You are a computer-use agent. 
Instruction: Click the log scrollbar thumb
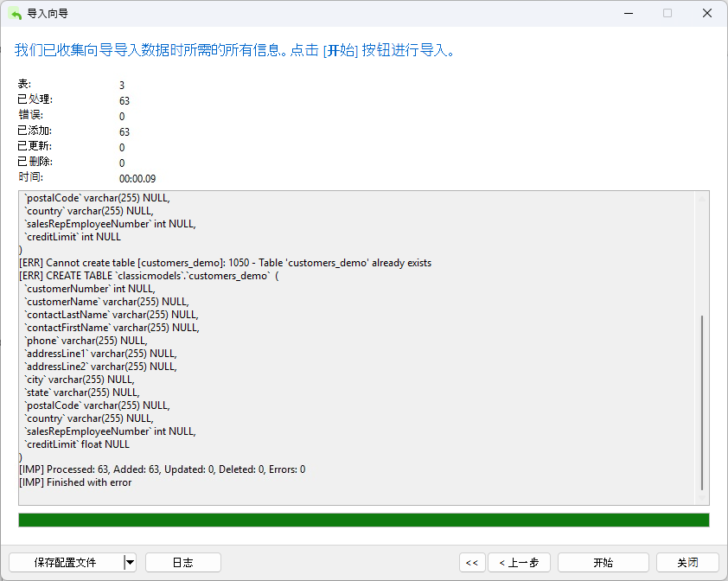[702, 402]
